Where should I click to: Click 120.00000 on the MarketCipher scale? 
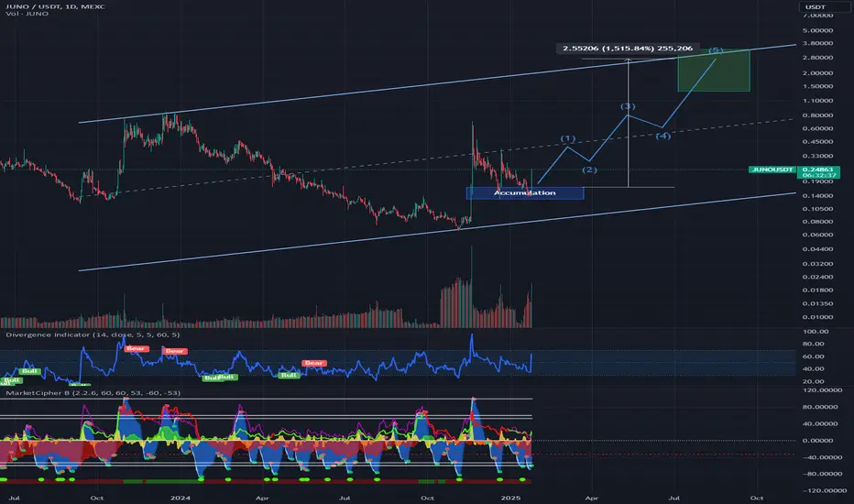click(x=825, y=390)
